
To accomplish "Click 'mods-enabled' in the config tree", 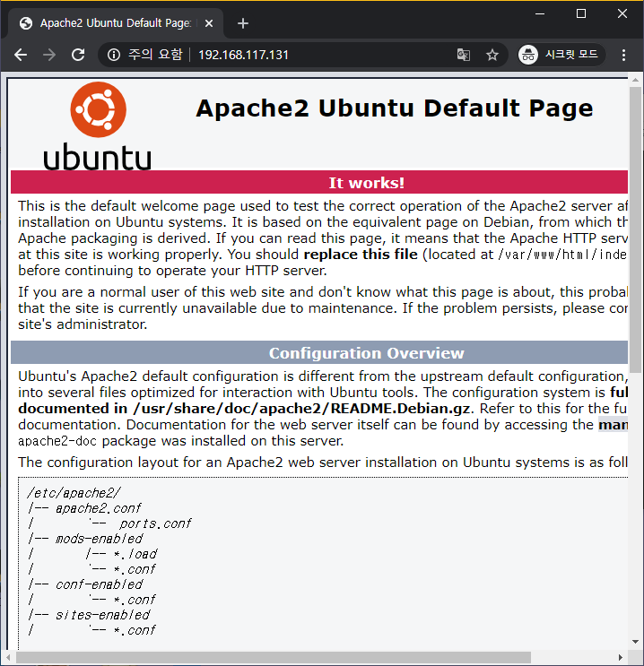I will (99, 539).
